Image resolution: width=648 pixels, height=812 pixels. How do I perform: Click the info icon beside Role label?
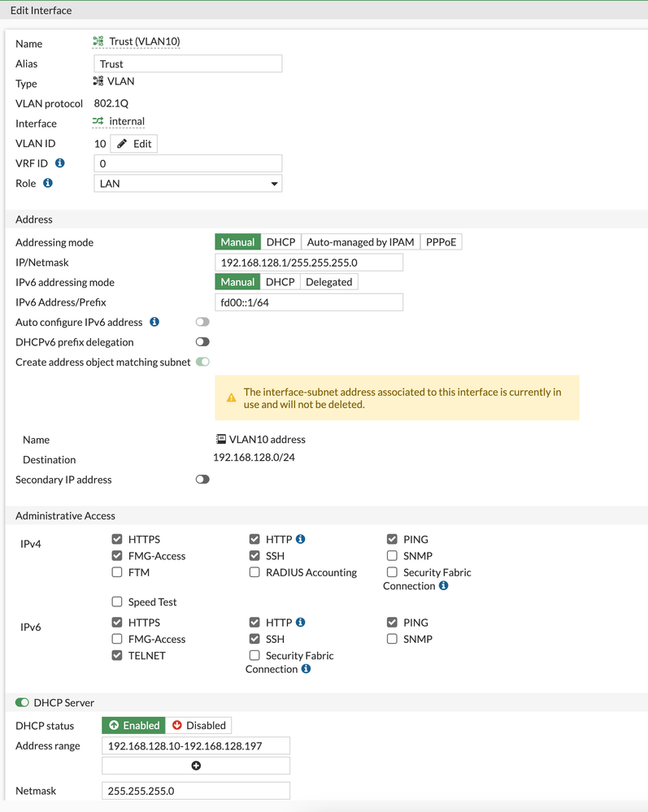(x=48, y=184)
